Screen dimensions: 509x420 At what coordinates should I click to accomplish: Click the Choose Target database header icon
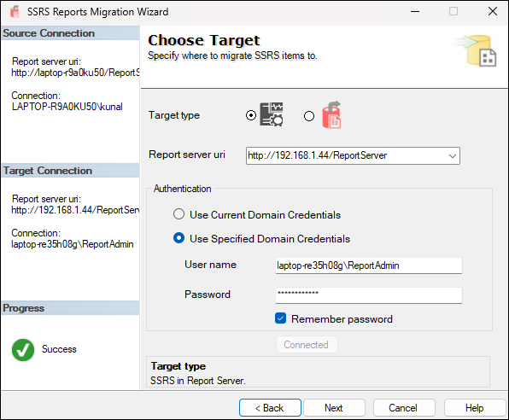(475, 50)
